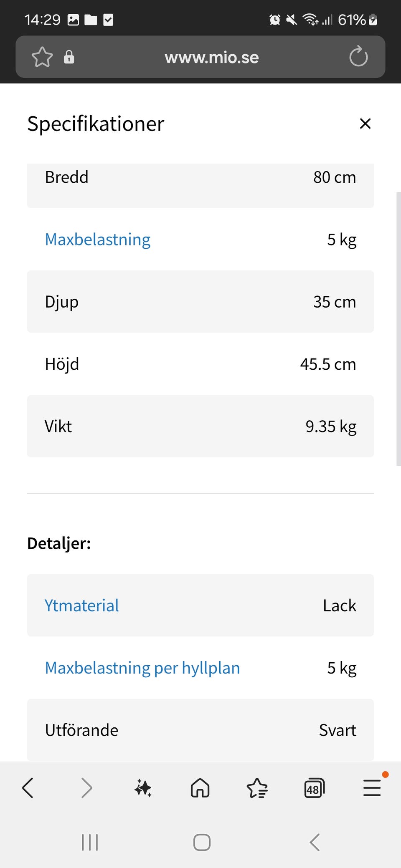The height and width of the screenshot is (868, 401).
Task: Go to browser home page
Action: 200,788
